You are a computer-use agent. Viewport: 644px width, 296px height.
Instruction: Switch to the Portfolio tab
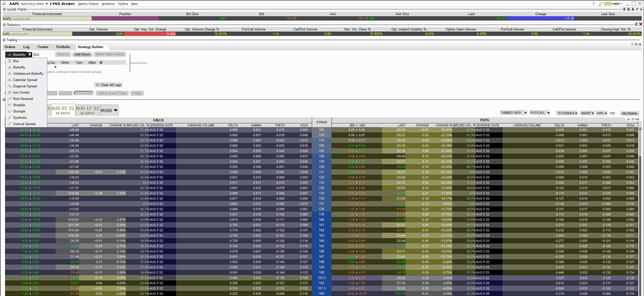(63, 47)
